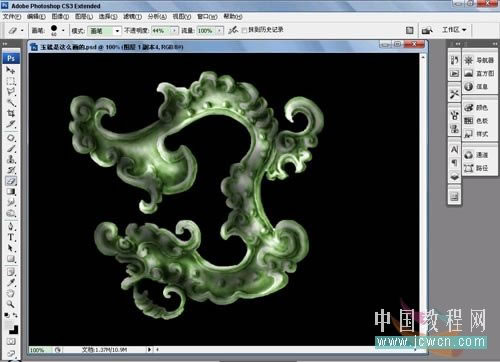Select the Clone Stamp tool
Screen dimensions: 500x362
(11, 159)
